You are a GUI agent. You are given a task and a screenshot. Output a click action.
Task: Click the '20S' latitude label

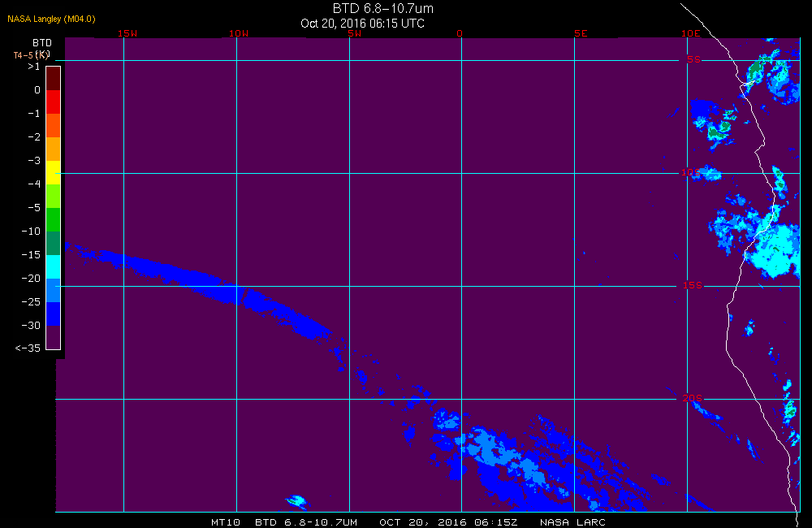693,398
